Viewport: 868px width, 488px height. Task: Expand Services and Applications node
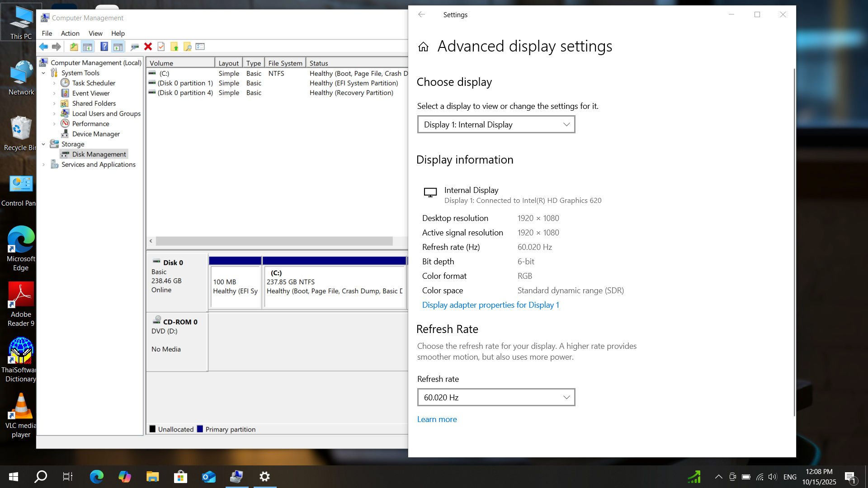pos(43,164)
